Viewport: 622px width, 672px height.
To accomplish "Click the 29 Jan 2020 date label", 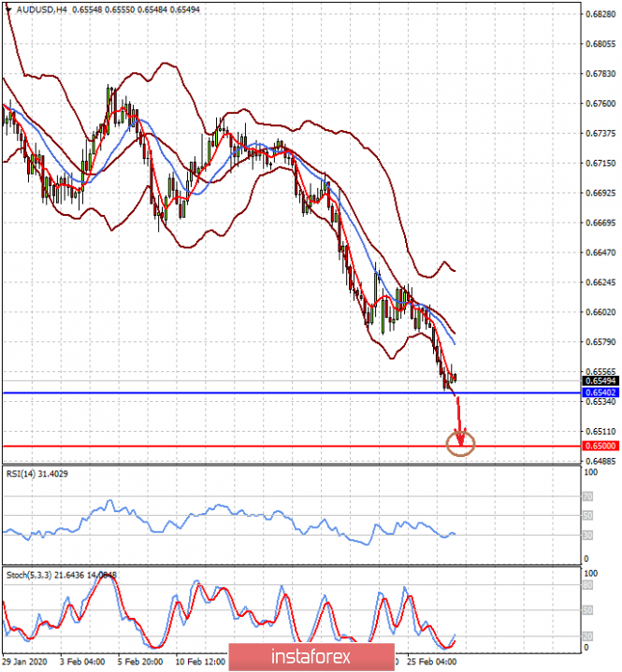I will (x=27, y=660).
